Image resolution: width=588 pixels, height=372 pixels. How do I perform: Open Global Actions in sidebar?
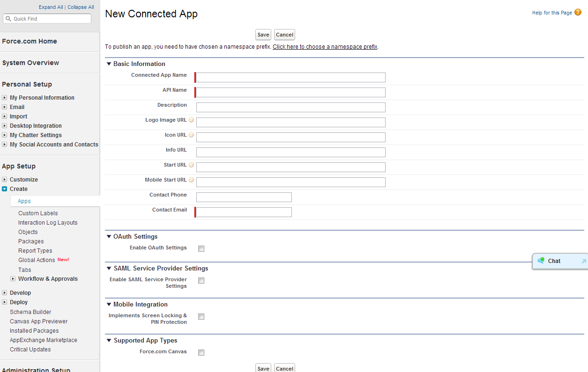coord(37,260)
